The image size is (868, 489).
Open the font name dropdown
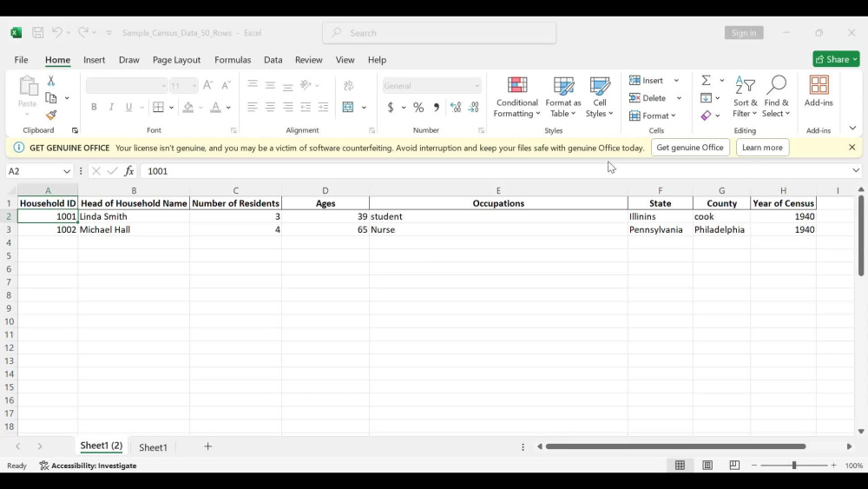click(x=163, y=86)
